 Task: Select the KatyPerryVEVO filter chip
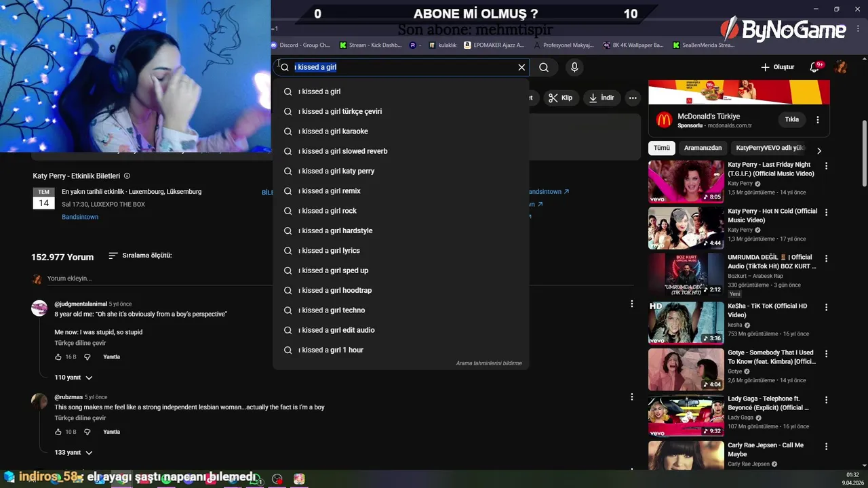(770, 148)
